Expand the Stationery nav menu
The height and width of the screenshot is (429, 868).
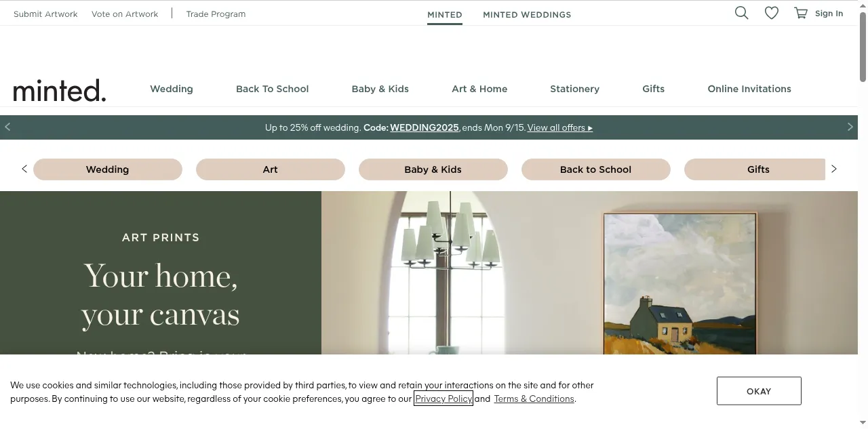coord(574,89)
